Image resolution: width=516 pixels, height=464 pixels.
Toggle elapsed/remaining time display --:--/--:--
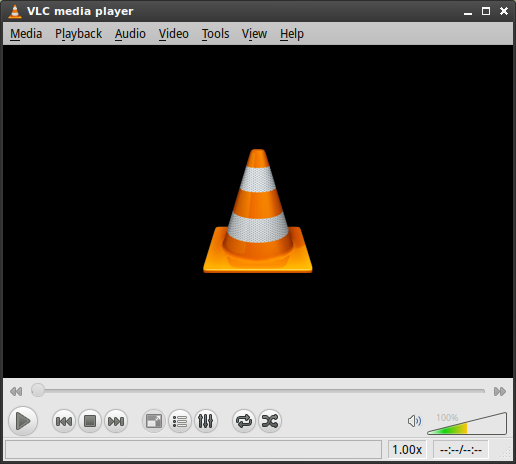(x=461, y=450)
